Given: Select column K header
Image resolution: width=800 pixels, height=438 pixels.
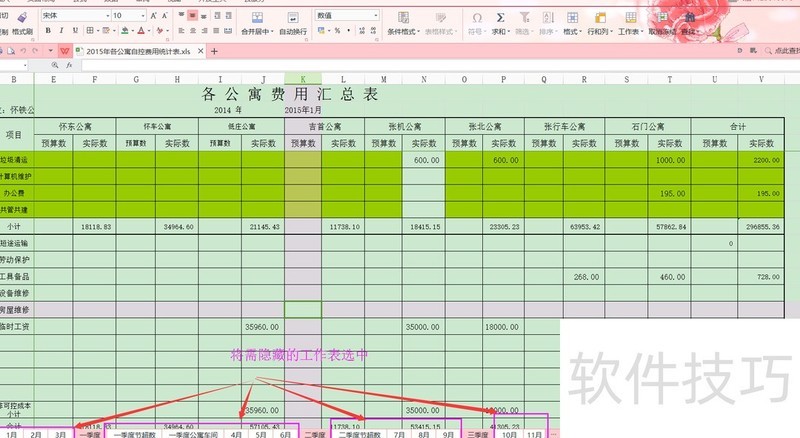Looking at the screenshot, I should [x=303, y=79].
